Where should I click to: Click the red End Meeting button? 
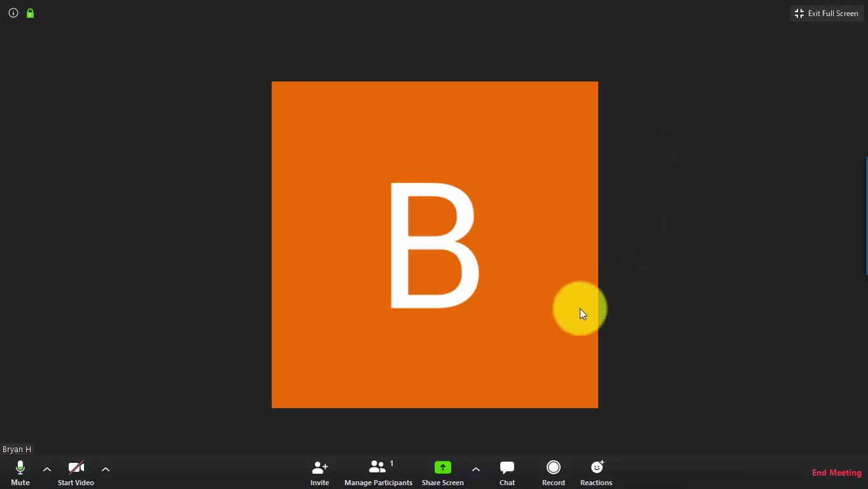pyautogui.click(x=836, y=472)
